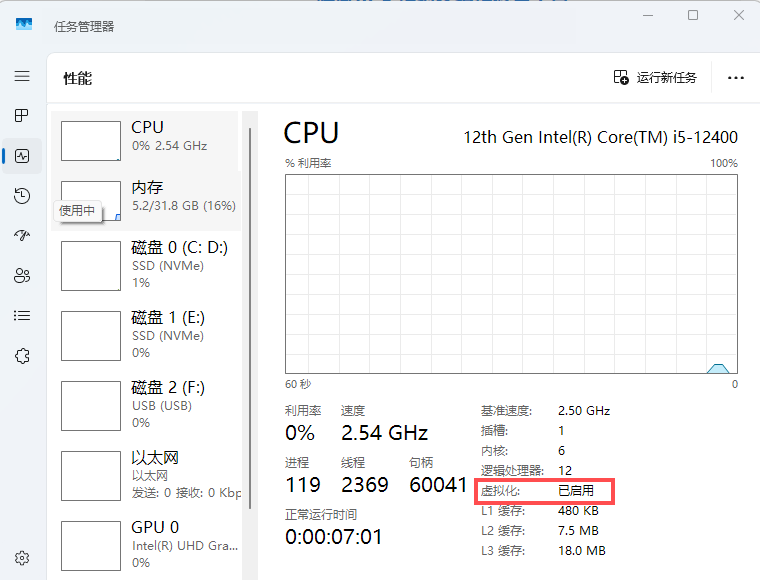Viewport: 760px width, 580px height.
Task: Go to the Users page icon
Action: 22,276
